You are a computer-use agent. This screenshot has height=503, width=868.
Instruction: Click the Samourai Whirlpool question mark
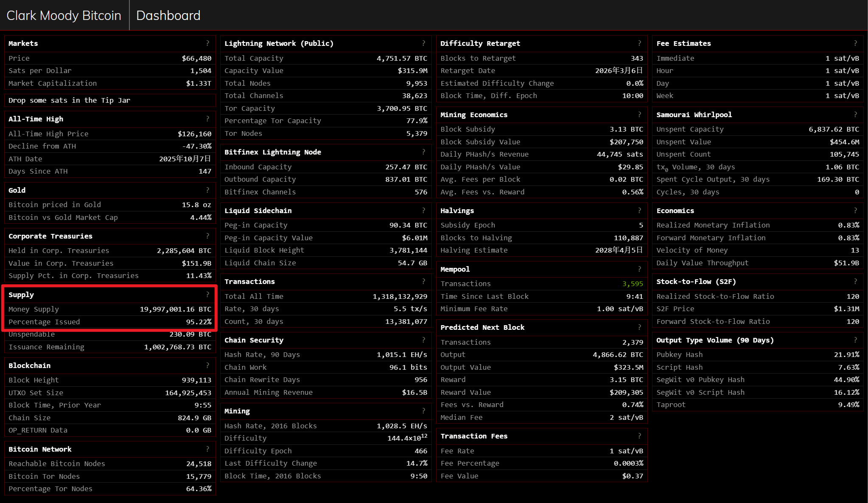coord(855,115)
